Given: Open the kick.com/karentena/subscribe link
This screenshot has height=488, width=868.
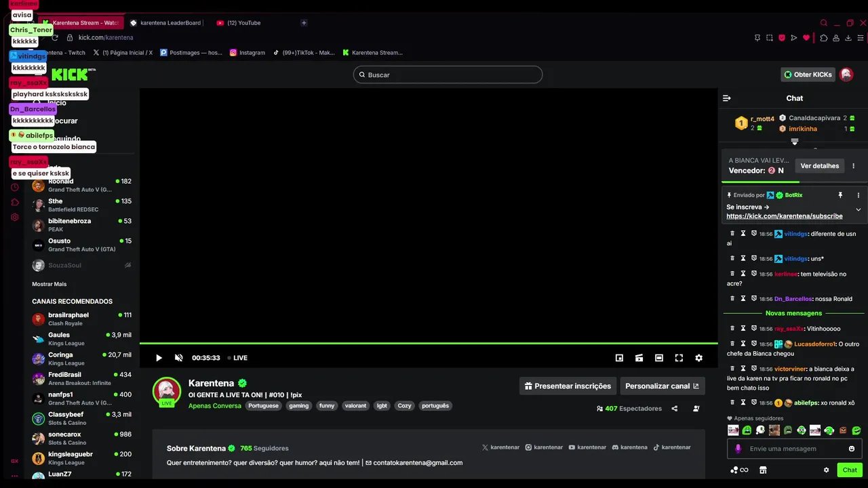Looking at the screenshot, I should point(785,216).
